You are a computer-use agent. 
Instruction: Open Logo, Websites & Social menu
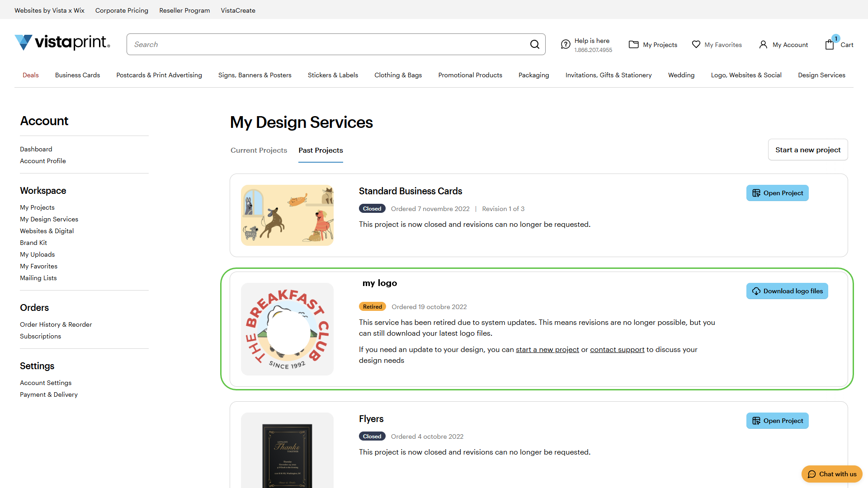746,75
